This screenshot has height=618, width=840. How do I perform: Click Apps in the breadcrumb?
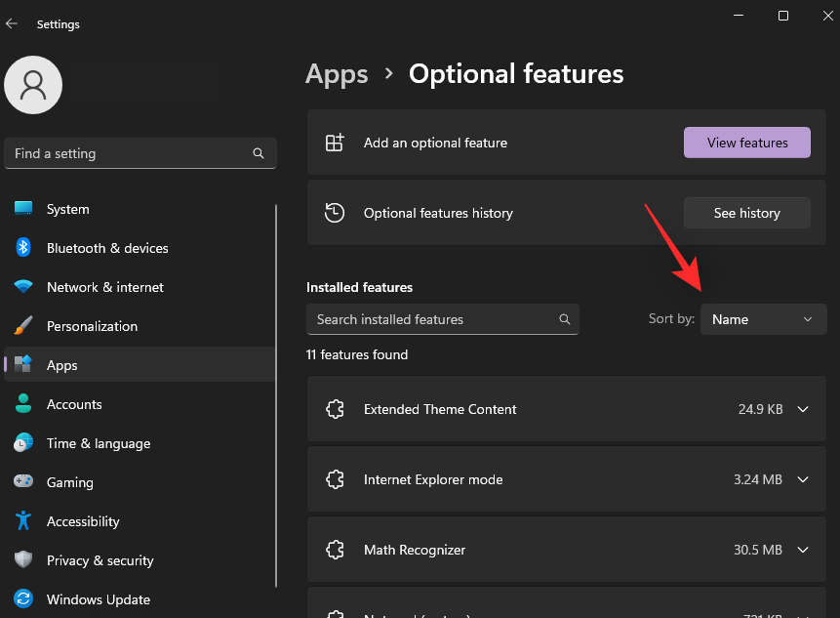click(x=337, y=74)
